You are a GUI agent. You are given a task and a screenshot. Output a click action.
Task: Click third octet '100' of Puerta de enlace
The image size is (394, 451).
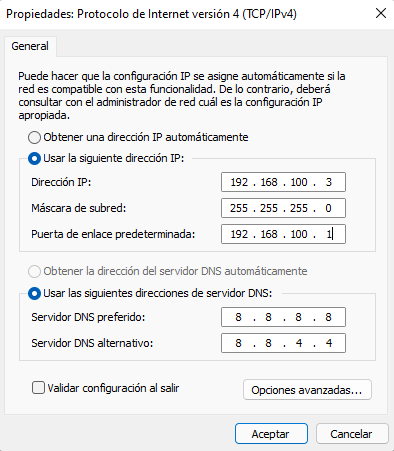point(299,234)
